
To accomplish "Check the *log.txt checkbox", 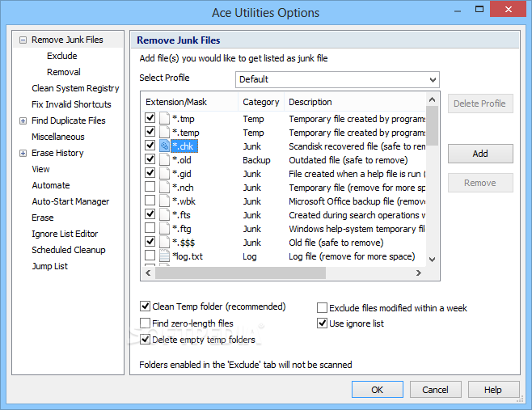I will click(150, 256).
